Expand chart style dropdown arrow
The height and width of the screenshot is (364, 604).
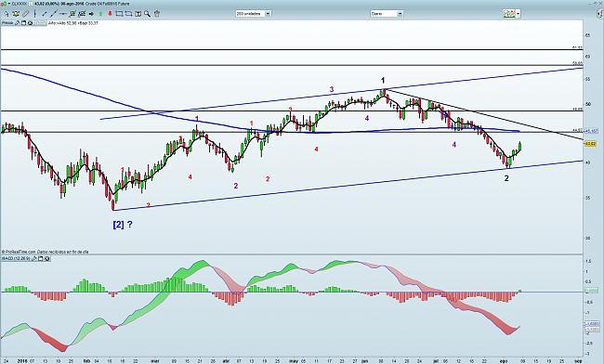519,14
